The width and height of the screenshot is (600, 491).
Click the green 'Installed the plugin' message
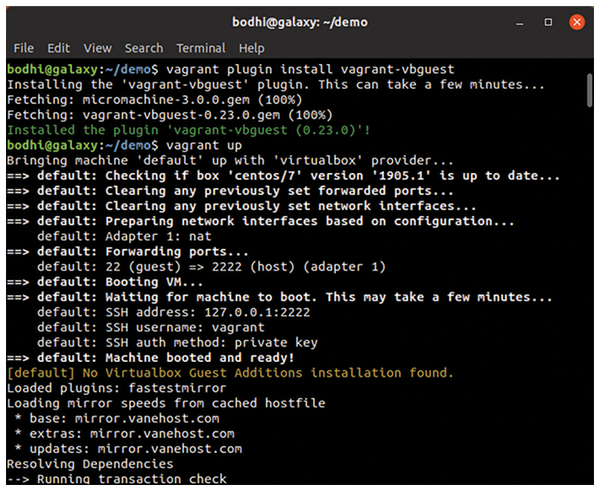[x=189, y=130]
